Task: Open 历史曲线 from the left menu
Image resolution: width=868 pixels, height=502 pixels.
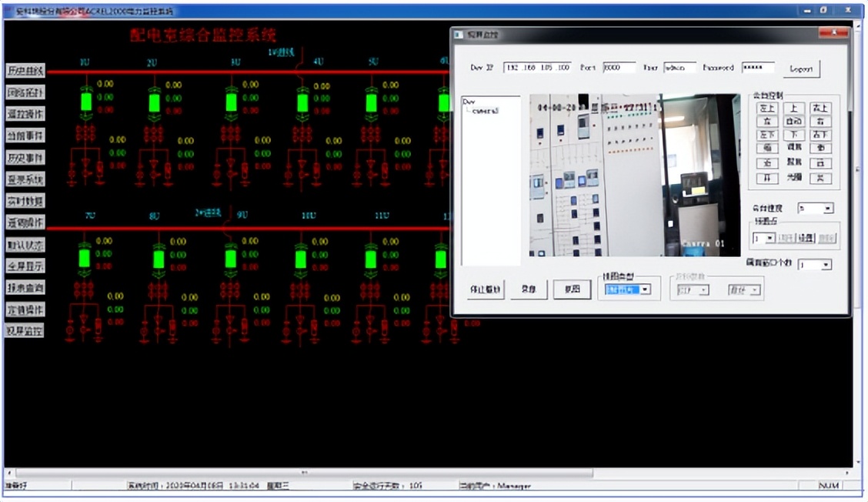Action: point(25,71)
